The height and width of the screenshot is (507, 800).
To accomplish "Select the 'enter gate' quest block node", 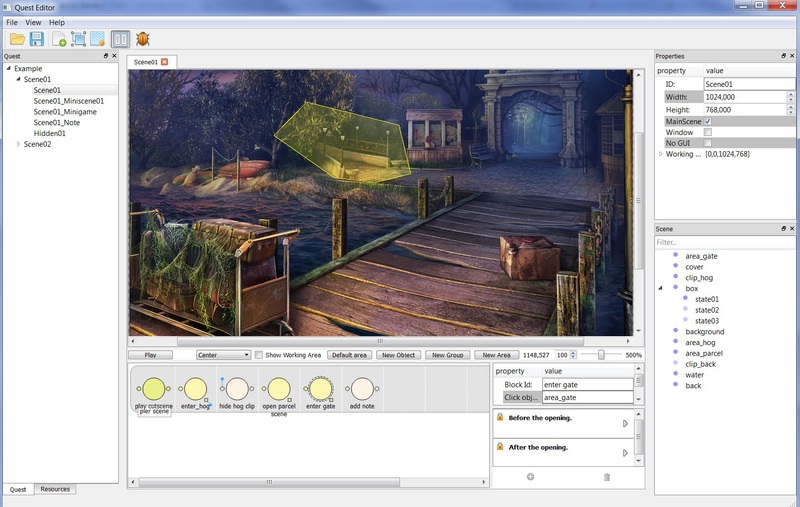I will coord(320,388).
